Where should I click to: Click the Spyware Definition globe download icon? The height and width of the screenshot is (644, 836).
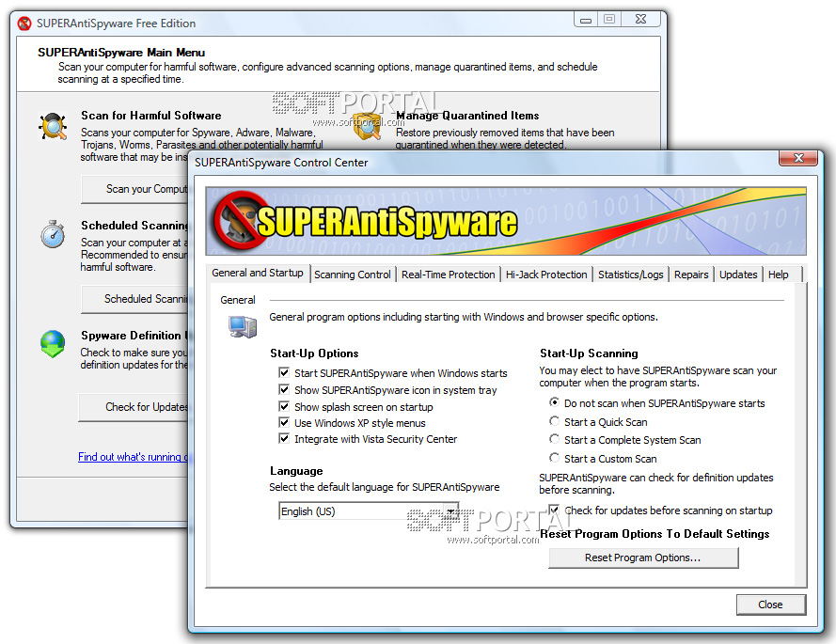coord(53,344)
